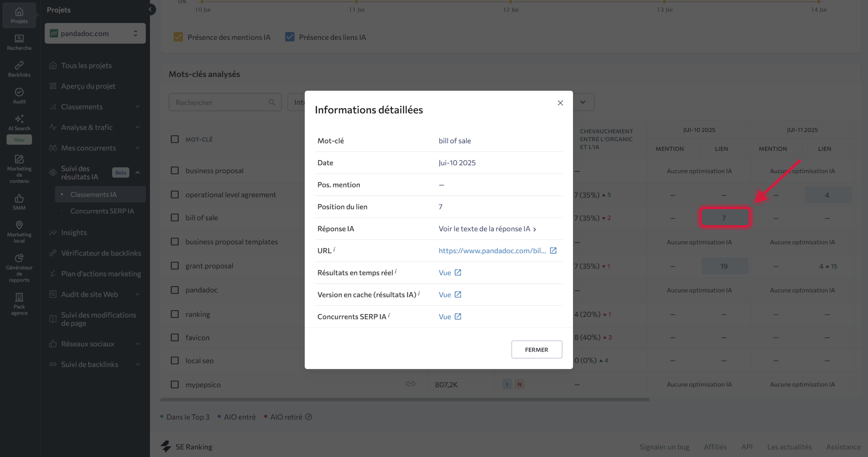Click Signaler un bug footer link
The image size is (868, 457).
[664, 447]
